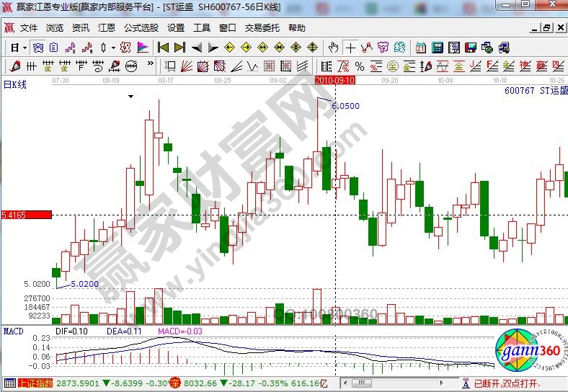Click the 上证指数 label in status bar
The height and width of the screenshot is (392, 568).
35,383
